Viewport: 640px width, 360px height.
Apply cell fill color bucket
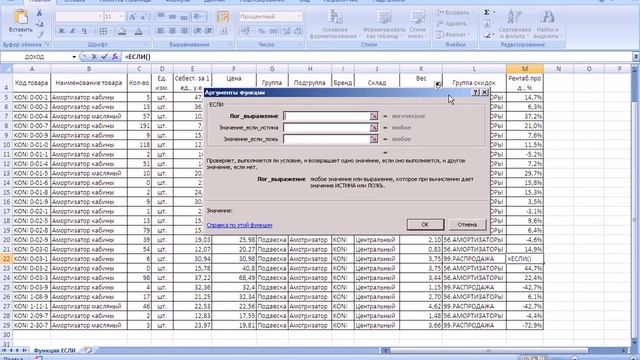[x=122, y=31]
